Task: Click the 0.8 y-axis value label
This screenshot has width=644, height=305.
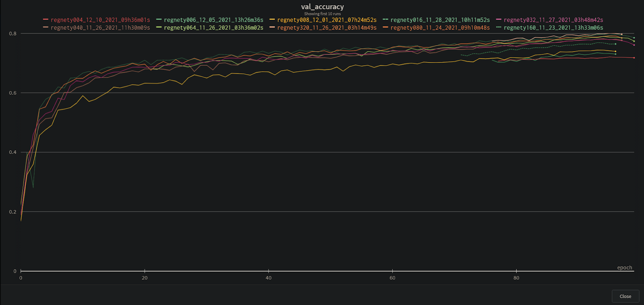Action: click(x=13, y=34)
